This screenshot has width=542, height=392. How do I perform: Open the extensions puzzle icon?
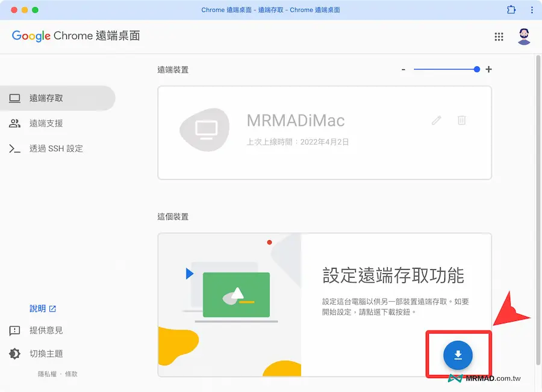(511, 10)
